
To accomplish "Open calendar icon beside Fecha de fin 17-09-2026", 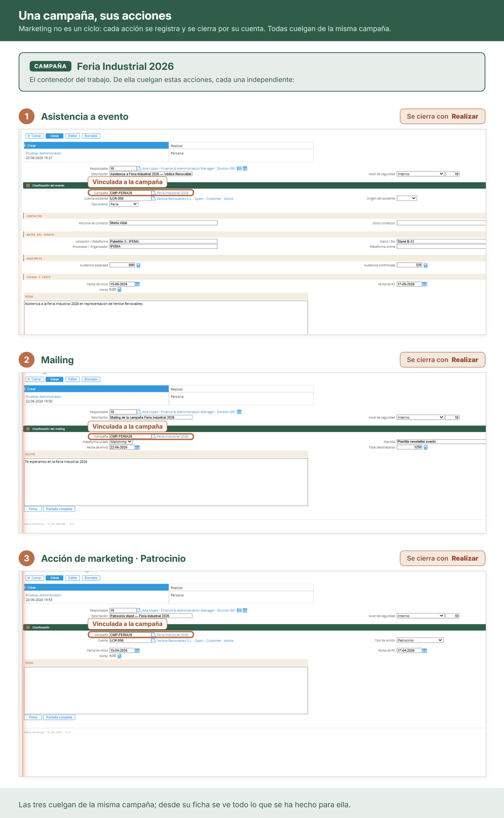I will [x=425, y=284].
